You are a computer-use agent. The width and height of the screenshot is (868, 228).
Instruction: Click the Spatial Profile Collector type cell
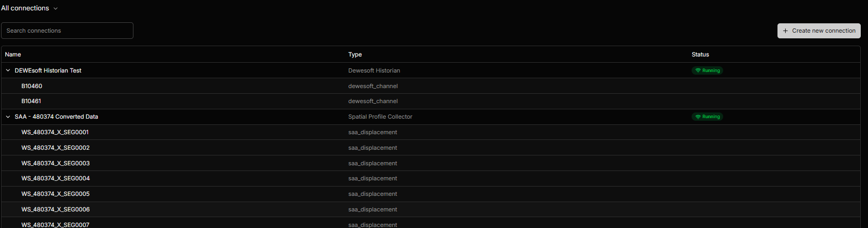(380, 117)
